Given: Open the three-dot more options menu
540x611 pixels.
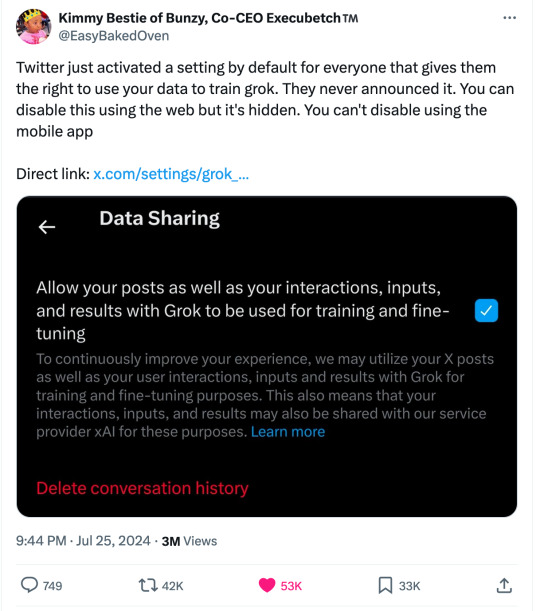Looking at the screenshot, I should [509, 18].
